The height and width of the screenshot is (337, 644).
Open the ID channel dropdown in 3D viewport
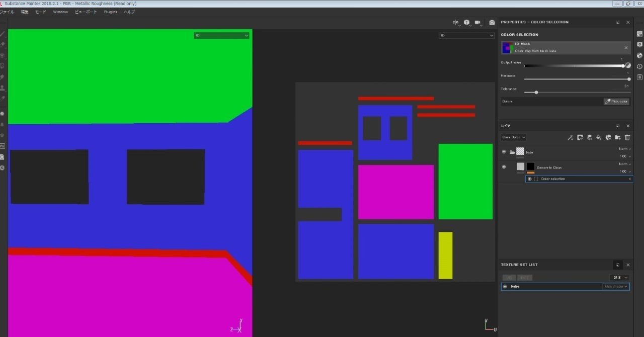click(221, 35)
